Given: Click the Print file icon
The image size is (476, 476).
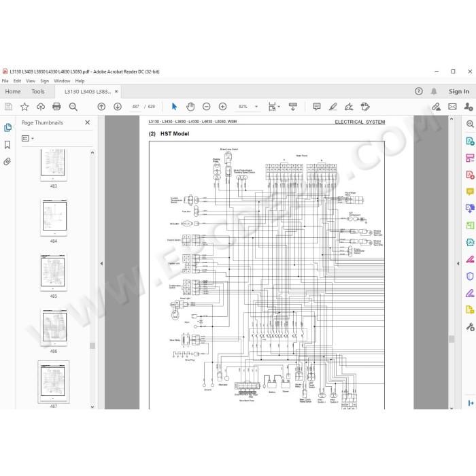Looking at the screenshot, I should point(56,107).
